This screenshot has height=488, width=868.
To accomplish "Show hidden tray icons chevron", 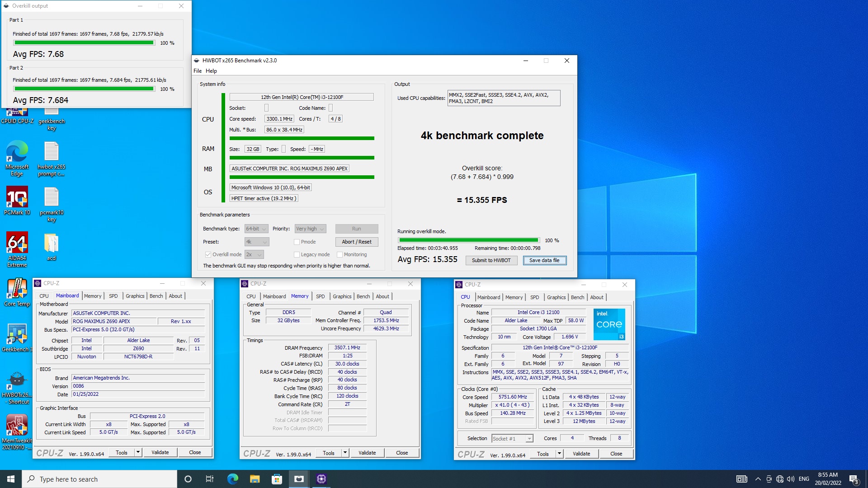I will pos(758,479).
